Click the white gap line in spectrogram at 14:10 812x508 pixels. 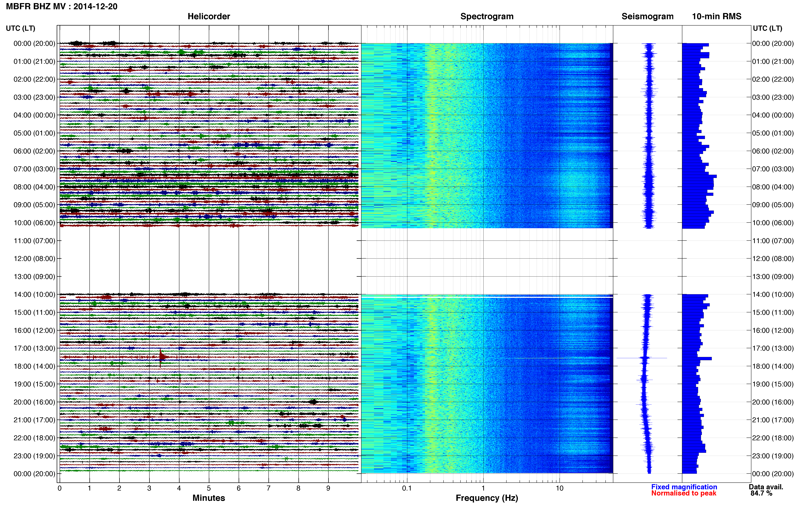(487, 297)
